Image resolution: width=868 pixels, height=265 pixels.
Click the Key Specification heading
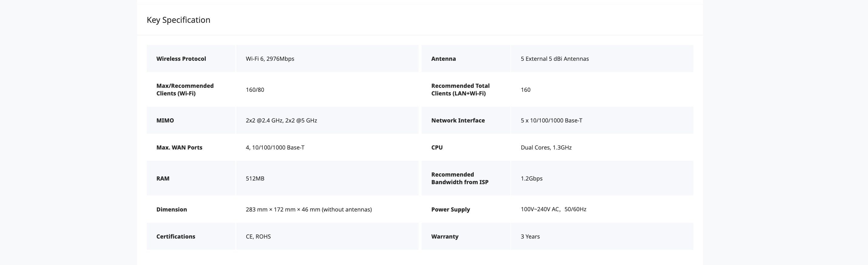pyautogui.click(x=178, y=20)
